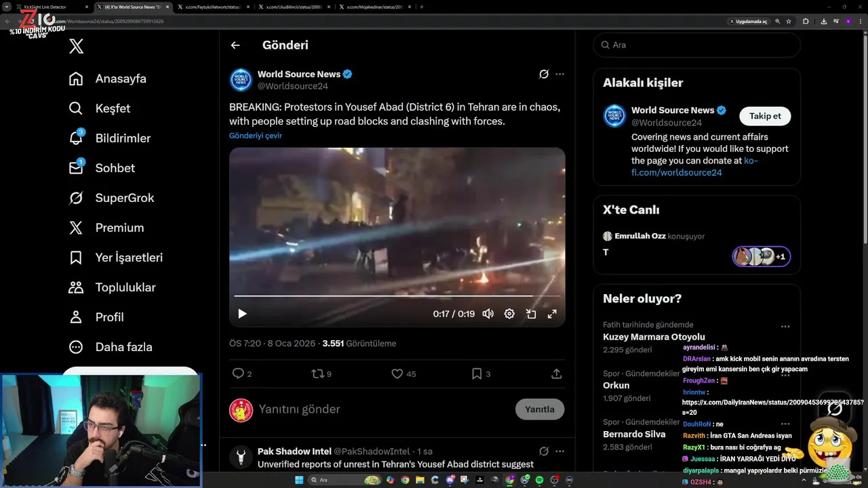This screenshot has height=488, width=868.
Task: Open Topluluklar communities
Action: [112, 287]
